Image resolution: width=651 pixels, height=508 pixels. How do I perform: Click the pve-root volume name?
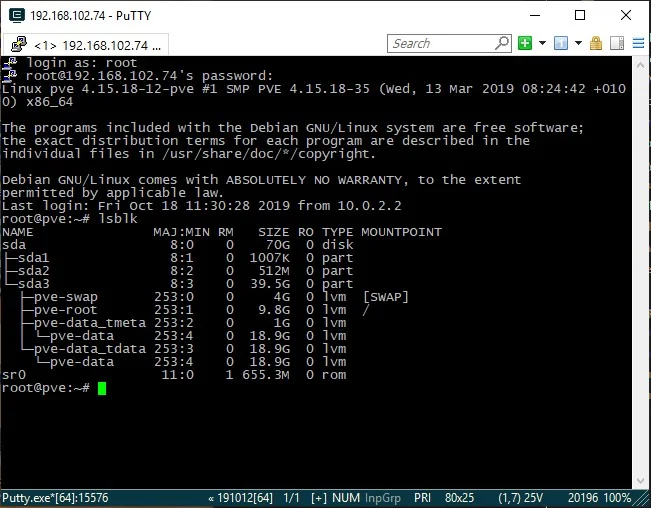point(66,310)
